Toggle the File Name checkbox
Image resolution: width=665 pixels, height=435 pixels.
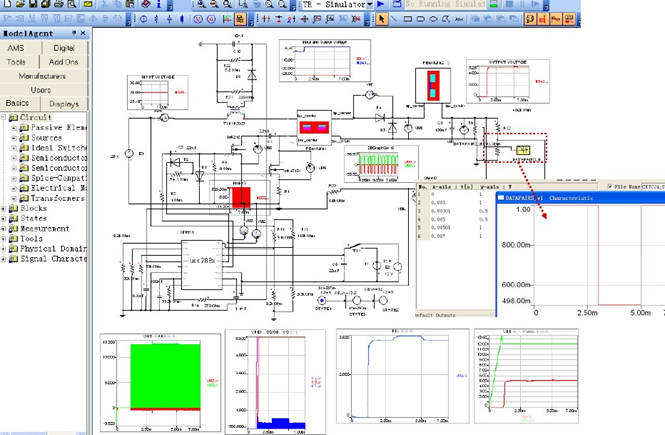[610, 186]
